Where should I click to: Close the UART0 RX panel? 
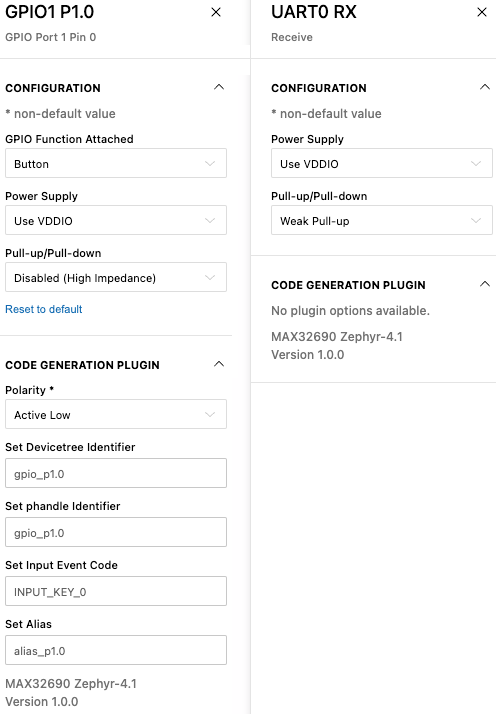click(482, 12)
